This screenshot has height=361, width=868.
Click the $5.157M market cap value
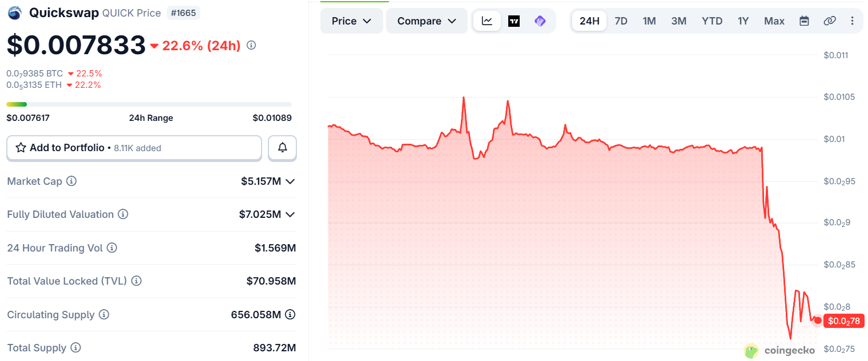261,181
